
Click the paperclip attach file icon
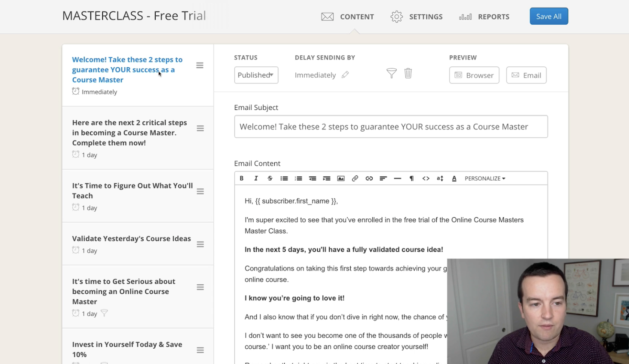(355, 178)
